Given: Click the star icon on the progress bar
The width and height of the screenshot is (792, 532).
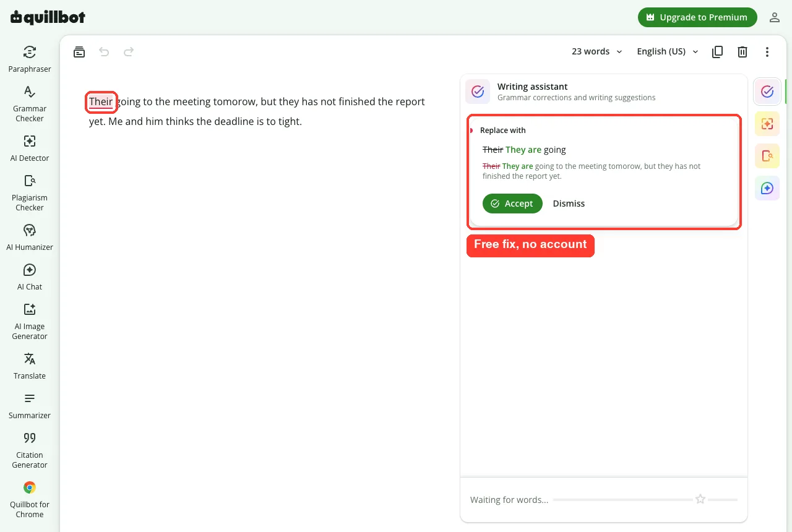Looking at the screenshot, I should coord(700,499).
